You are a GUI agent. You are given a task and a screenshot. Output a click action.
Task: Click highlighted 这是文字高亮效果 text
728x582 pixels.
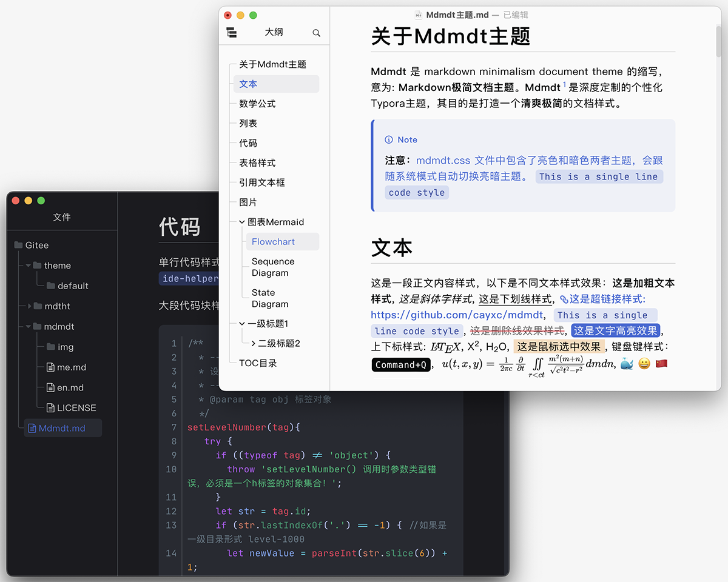pyautogui.click(x=616, y=331)
